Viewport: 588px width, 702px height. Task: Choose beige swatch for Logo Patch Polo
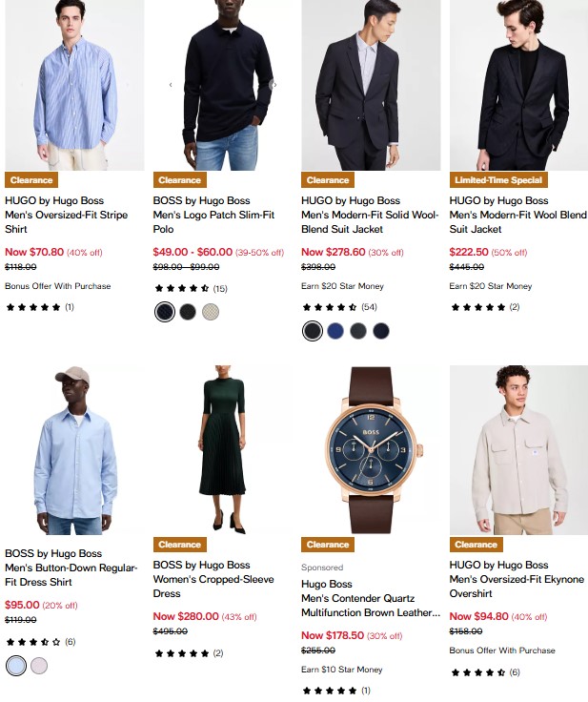(x=211, y=312)
